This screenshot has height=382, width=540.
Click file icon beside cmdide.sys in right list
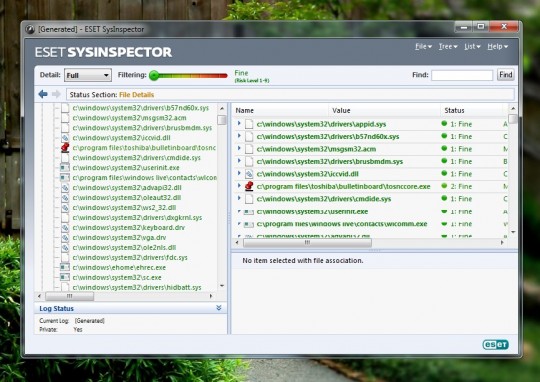pyautogui.click(x=249, y=199)
